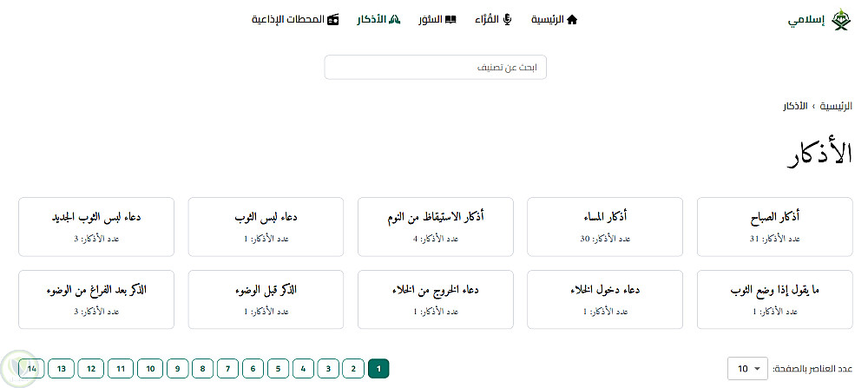Expand the items-per-page dropdown showing 10
Viewport: 868px width, 388px height.
(x=748, y=369)
